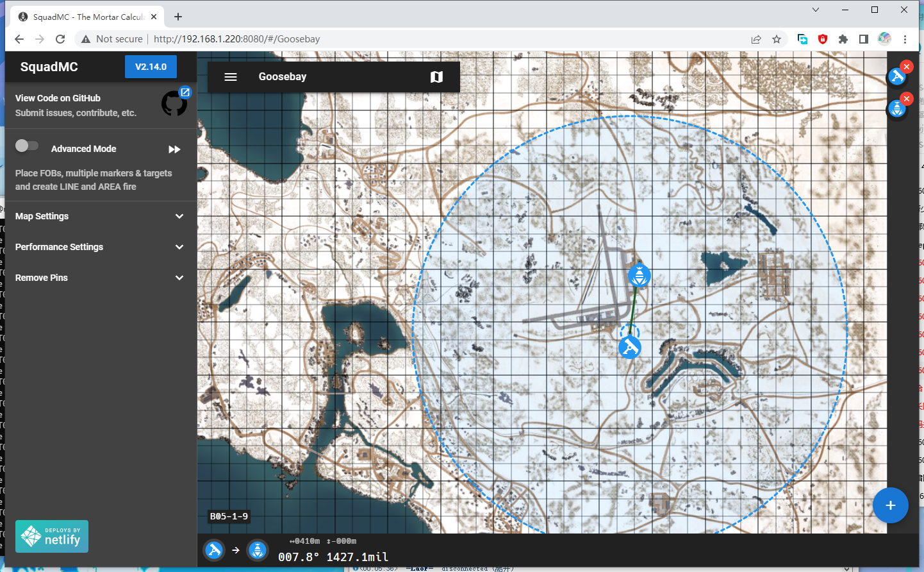Click the share page icon
The height and width of the screenshot is (572, 924).
click(x=756, y=39)
